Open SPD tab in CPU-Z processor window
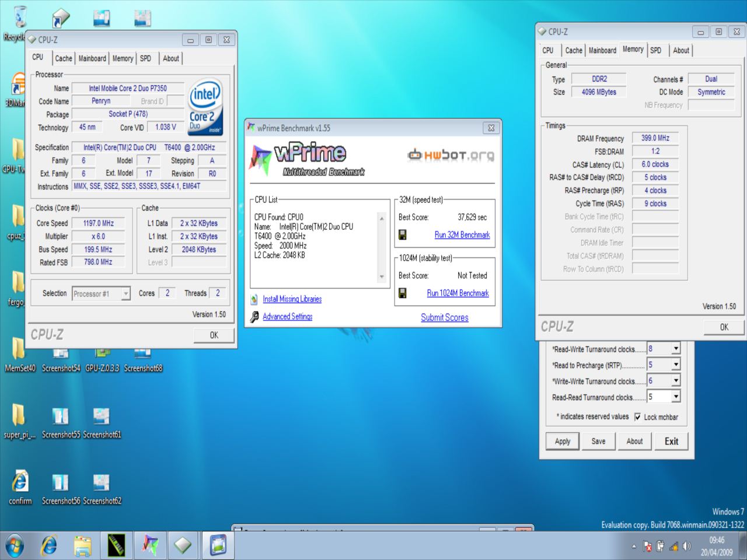The height and width of the screenshot is (560, 747). coord(146,58)
